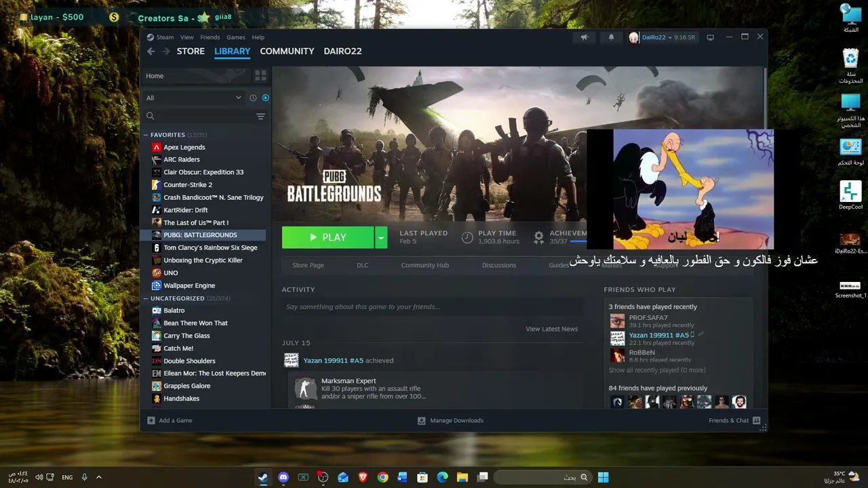
Task: Select Clair Obscur: Expedition 33
Action: pos(203,172)
